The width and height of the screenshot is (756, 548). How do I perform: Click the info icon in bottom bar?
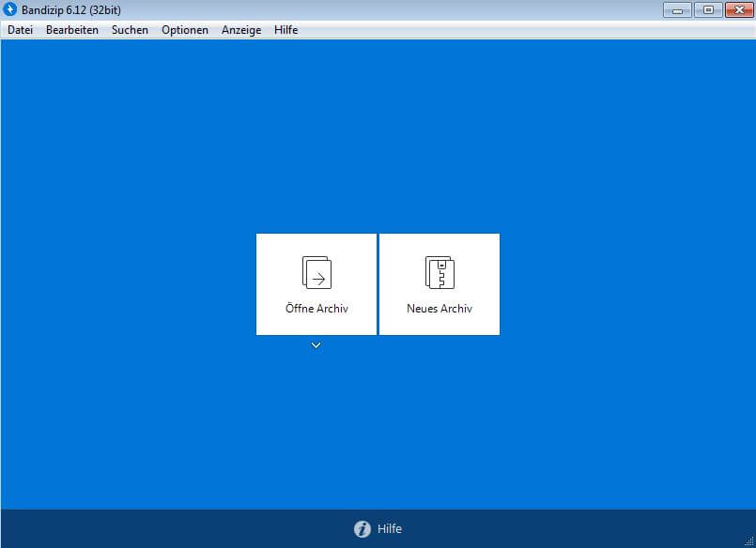click(x=363, y=528)
